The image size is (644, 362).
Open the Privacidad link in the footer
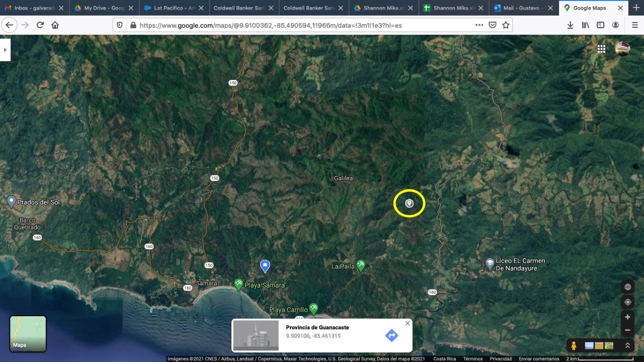[x=501, y=358]
